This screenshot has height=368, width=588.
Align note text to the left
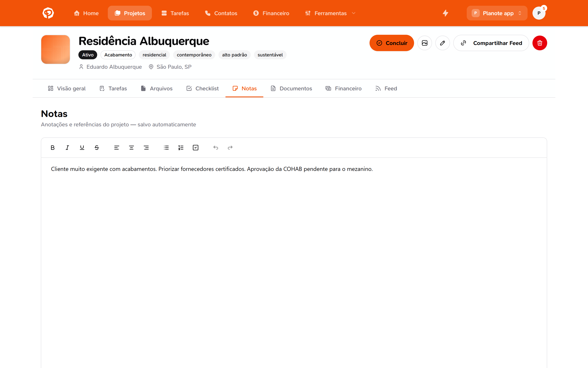click(x=117, y=147)
